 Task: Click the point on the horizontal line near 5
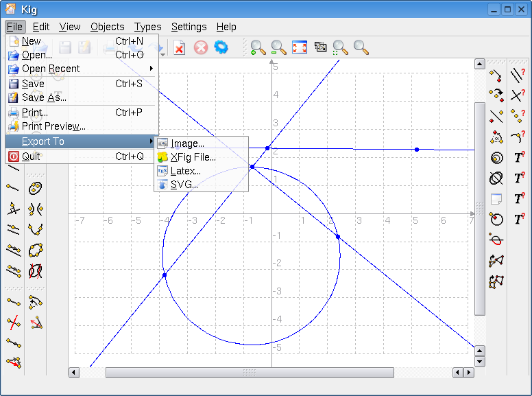[417, 150]
